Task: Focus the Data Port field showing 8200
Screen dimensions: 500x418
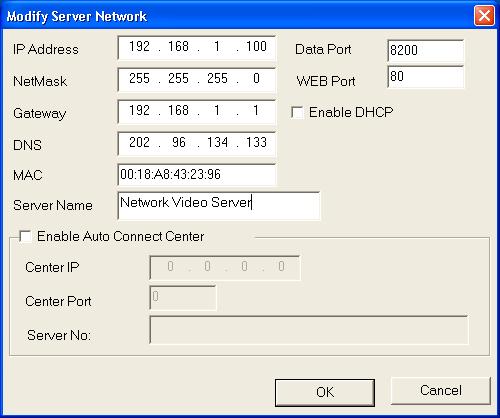Action: [x=426, y=50]
